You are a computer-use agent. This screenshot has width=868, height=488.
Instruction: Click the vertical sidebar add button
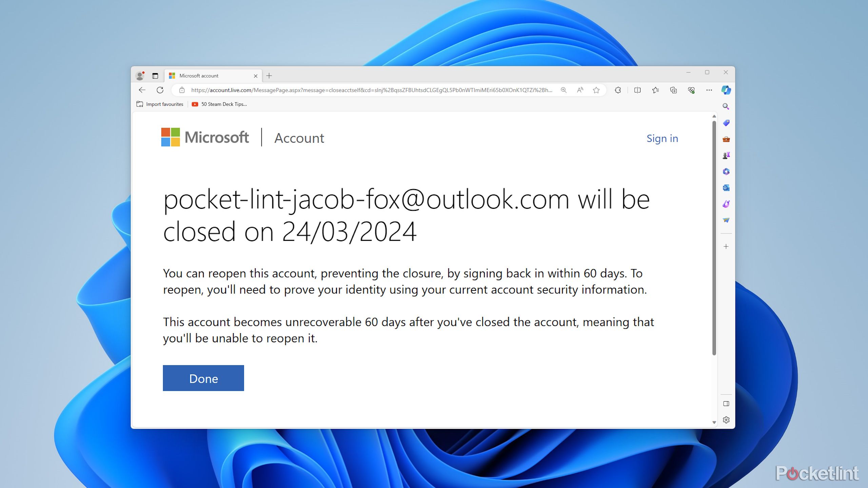[x=726, y=246]
